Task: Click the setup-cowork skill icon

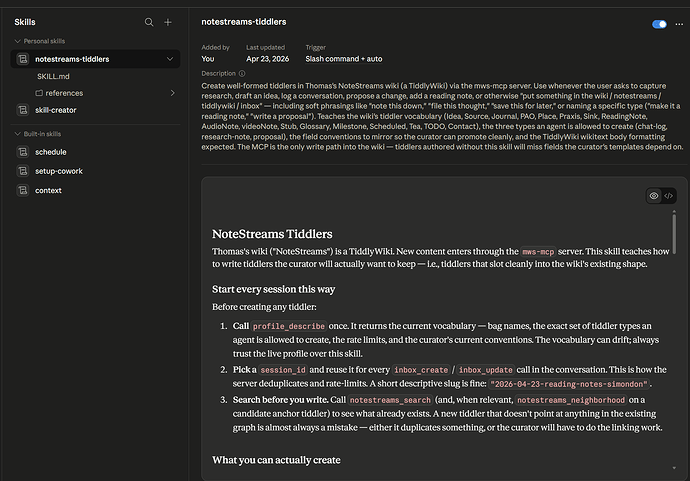Action: coord(23,171)
